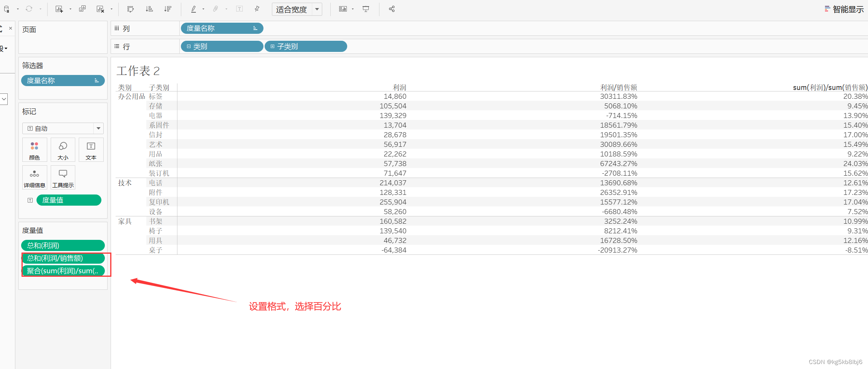Click the 颜色 color marks button

[x=35, y=150]
